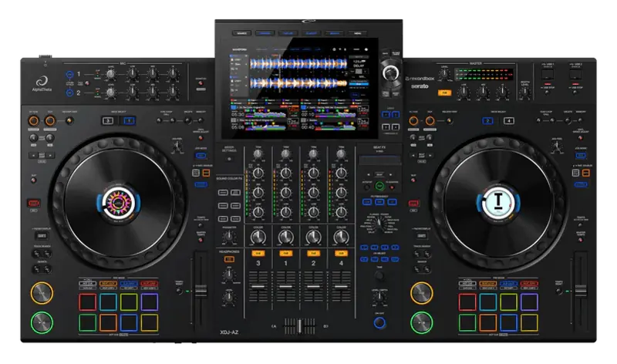This screenshot has width=617, height=364.
Task: Open BROWSE from buttons above touchscreen
Action: point(265,33)
